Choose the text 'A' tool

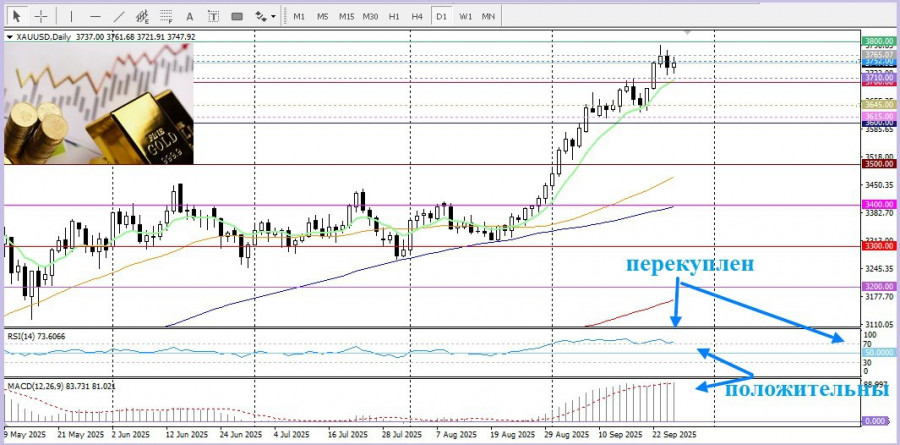190,16
